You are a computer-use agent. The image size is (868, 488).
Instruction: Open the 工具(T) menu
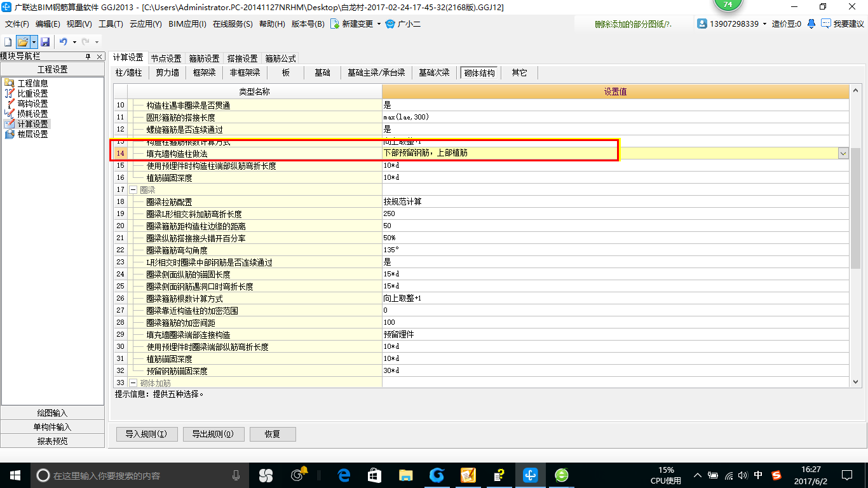click(x=111, y=24)
